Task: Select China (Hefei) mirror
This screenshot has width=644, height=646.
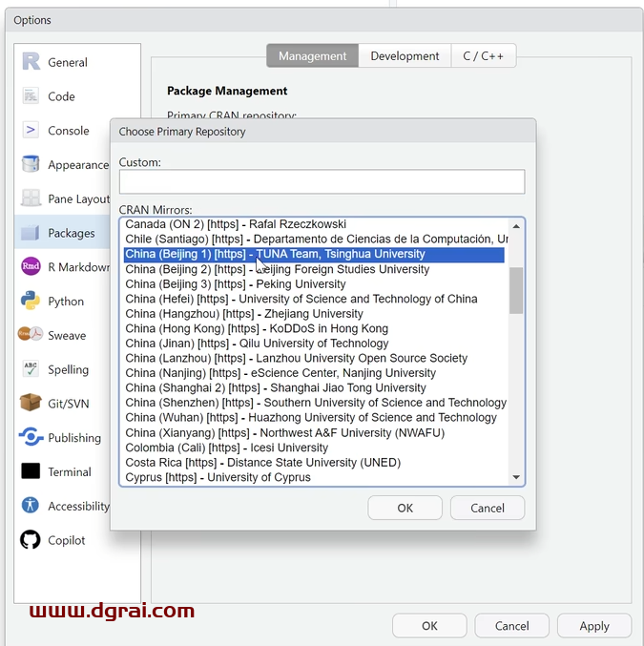Action: click(x=314, y=299)
